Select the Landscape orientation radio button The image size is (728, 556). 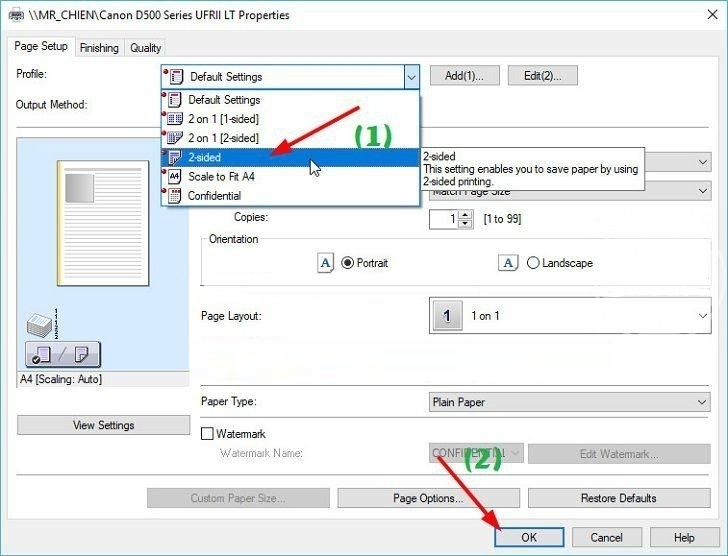tap(533, 263)
